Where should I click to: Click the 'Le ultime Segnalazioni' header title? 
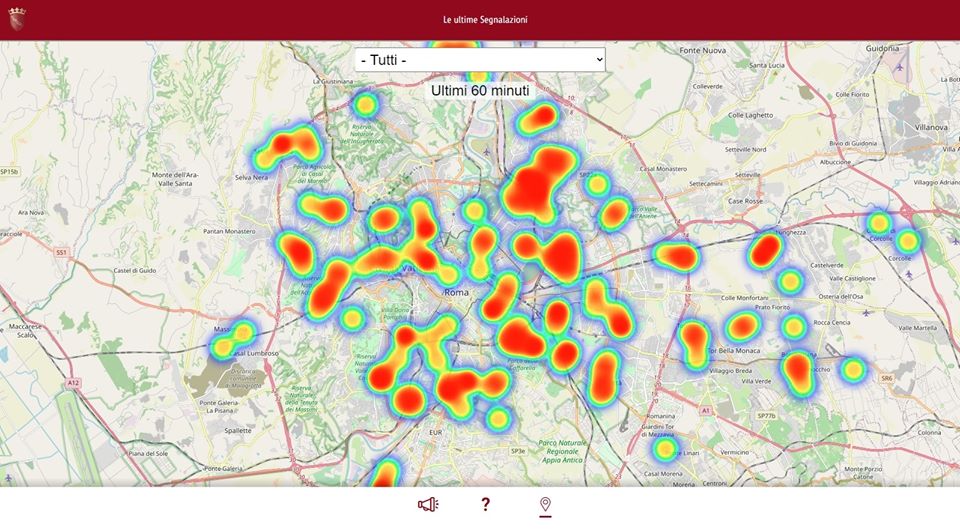click(x=485, y=20)
